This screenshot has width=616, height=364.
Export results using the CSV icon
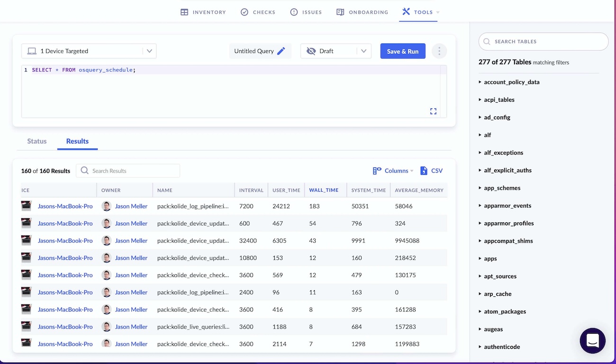[x=424, y=170]
